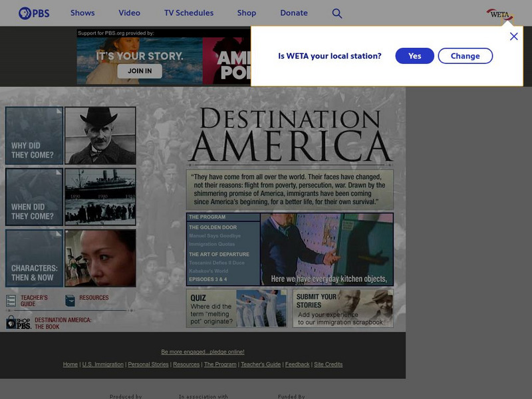Select the ship photo thumbnail
The image size is (532, 399).
pyautogui.click(x=100, y=197)
